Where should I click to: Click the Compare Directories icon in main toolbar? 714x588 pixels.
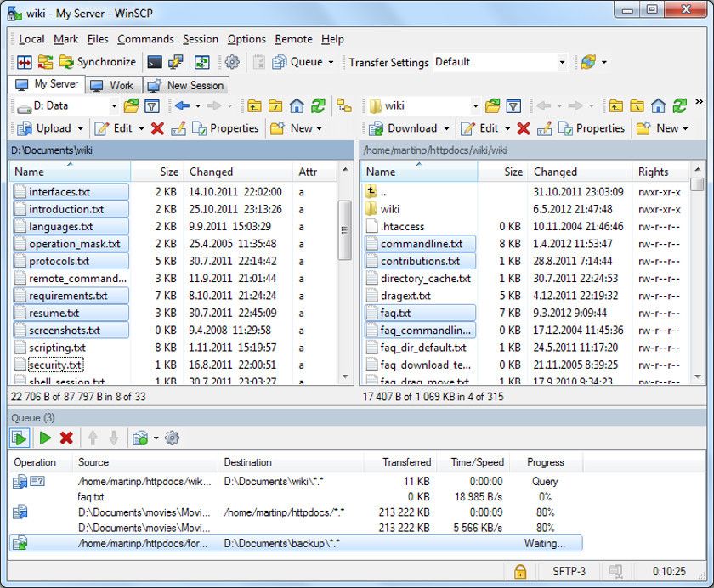pos(25,62)
